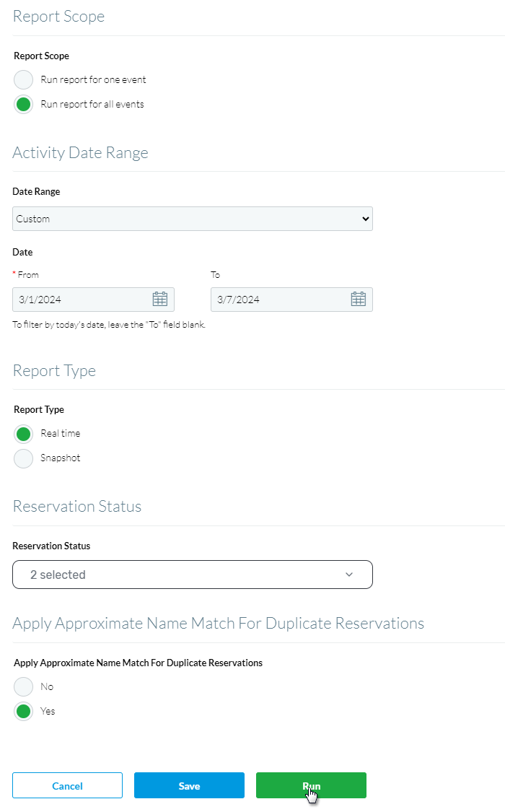This screenshot has height=812, width=505.
Task: Click the 'Report Scope' section heading
Action: coord(58,16)
